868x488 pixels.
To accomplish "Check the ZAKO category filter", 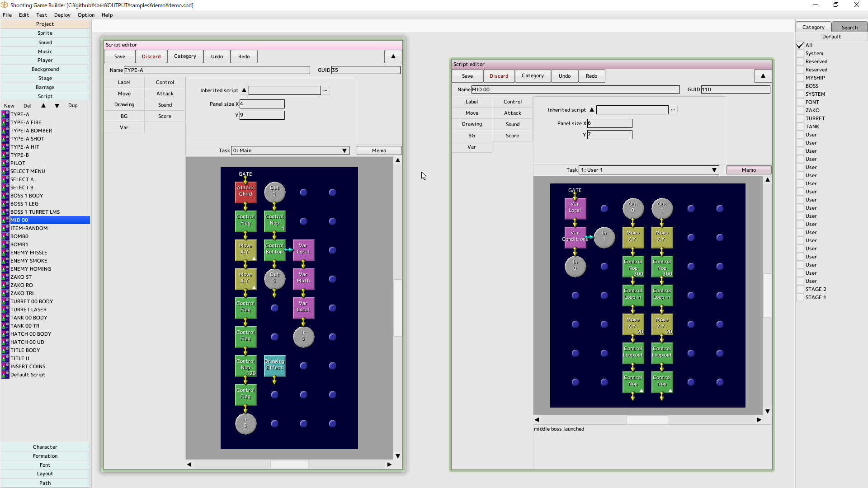I will pyautogui.click(x=800, y=110).
